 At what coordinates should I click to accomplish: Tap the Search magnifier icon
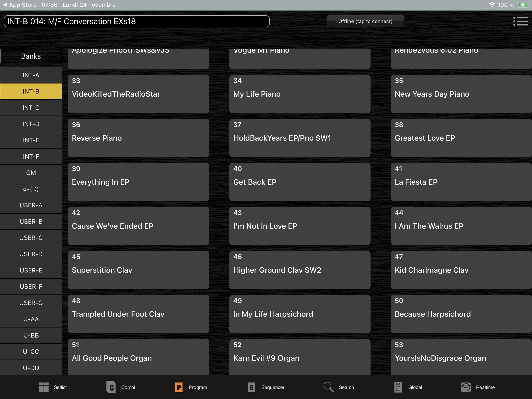coord(328,387)
